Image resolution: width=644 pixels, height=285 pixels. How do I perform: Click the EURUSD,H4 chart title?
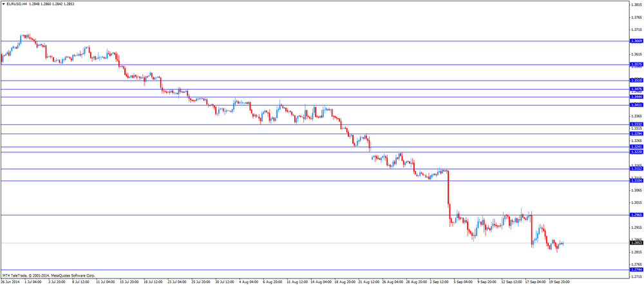(x=17, y=3)
